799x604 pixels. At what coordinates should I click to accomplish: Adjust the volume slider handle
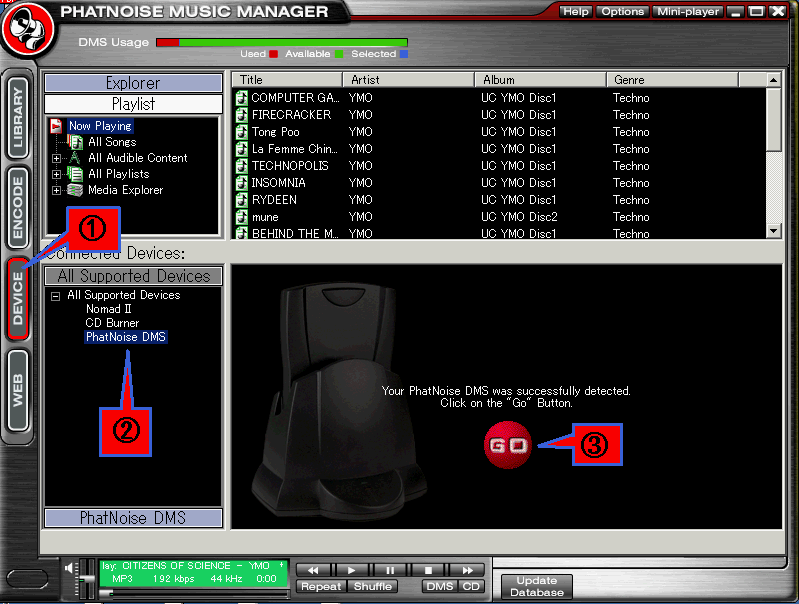click(x=88, y=579)
